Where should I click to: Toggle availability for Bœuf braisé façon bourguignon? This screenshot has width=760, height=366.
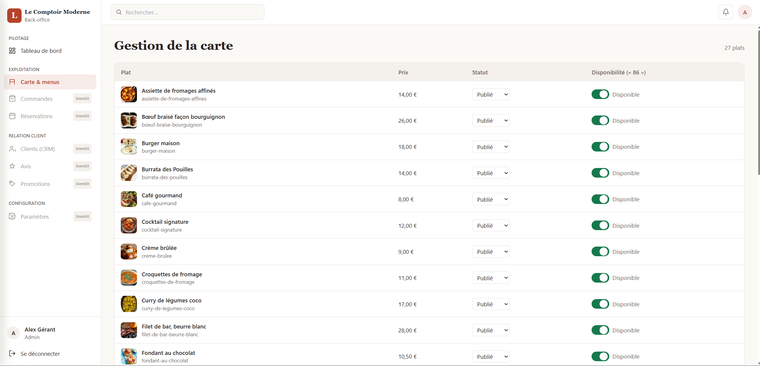[600, 121]
